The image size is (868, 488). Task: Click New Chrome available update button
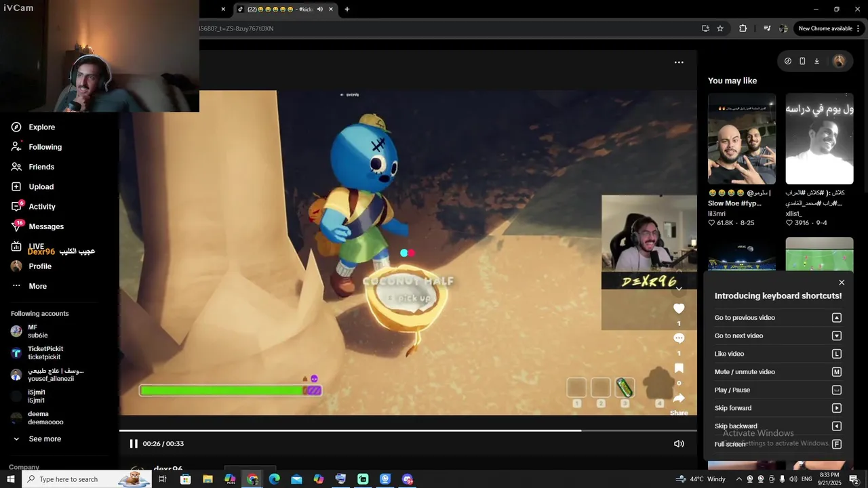click(825, 28)
